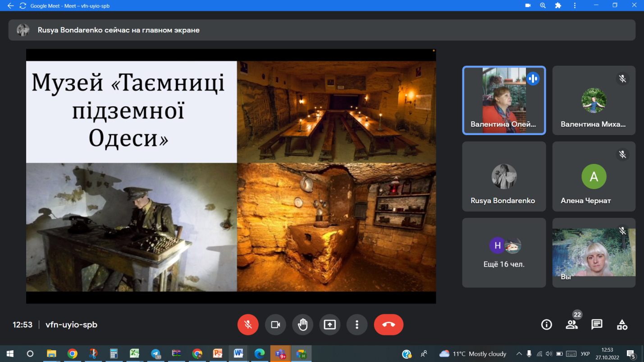Open the chat messages panel
This screenshot has width=644, height=362.
[x=597, y=325]
